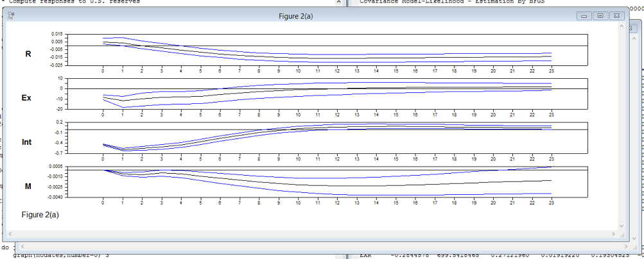
Task: Click right arrow of Figure window horizontal scrollbar
Action: 614,234
